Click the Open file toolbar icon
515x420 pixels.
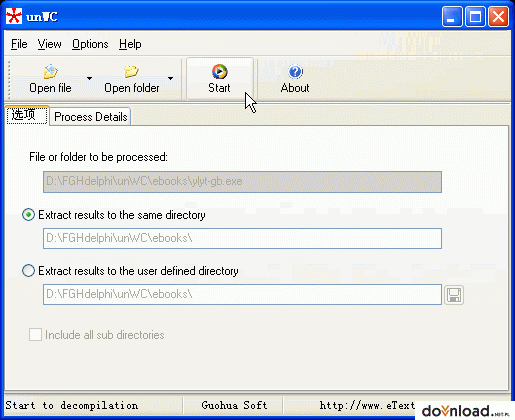(x=50, y=72)
